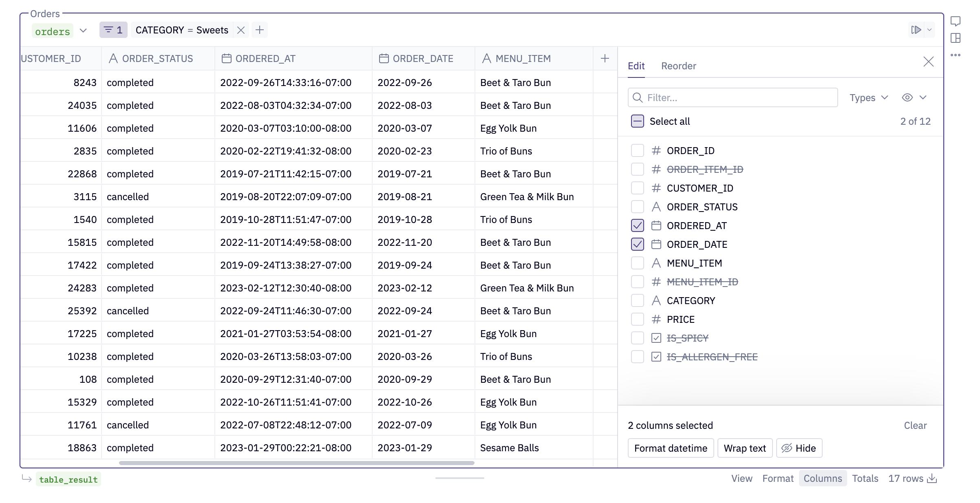
Task: Expand the orders source dropdown chevron
Action: pos(83,31)
